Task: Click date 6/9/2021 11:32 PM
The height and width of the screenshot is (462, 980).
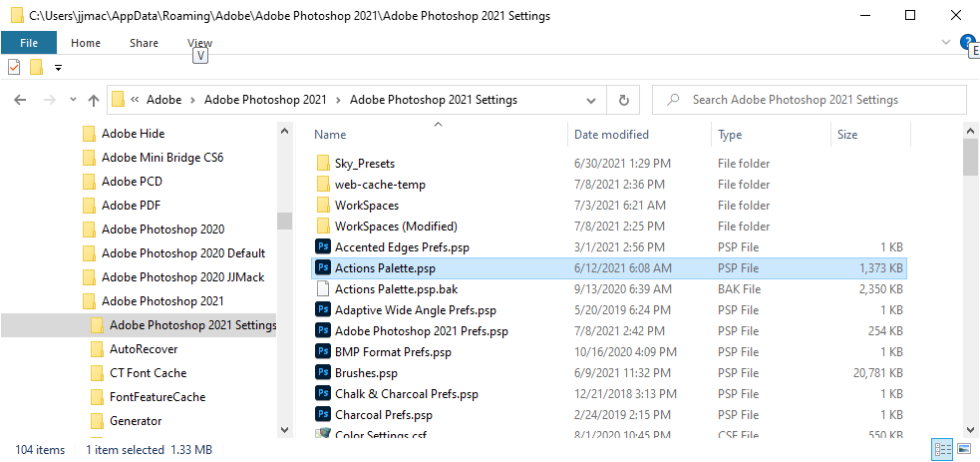Action: [x=622, y=372]
